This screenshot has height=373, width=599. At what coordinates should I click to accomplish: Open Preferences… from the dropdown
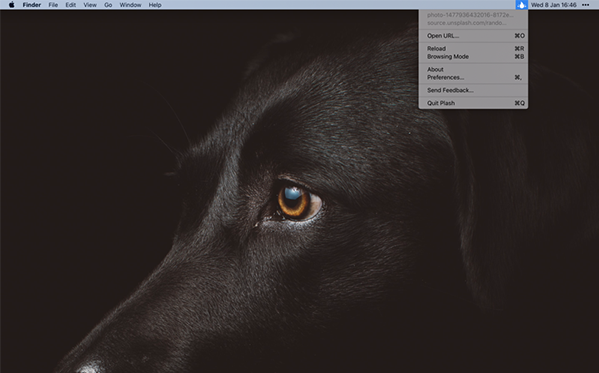473,77
